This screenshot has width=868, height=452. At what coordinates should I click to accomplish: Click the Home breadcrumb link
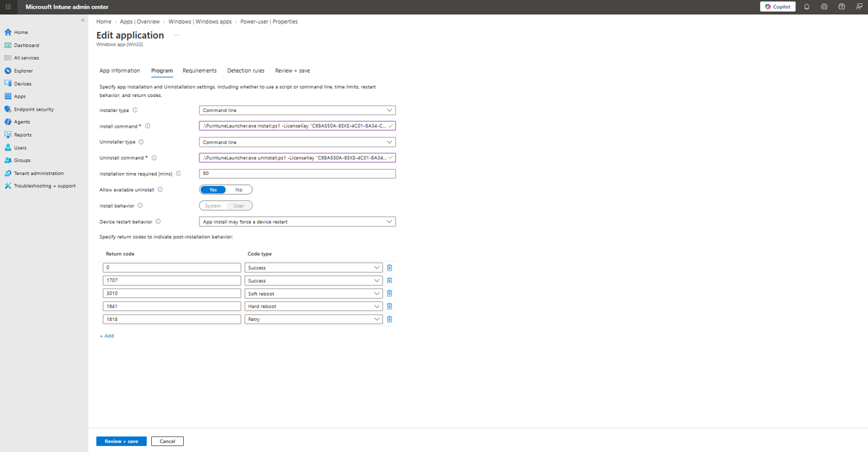pos(104,22)
